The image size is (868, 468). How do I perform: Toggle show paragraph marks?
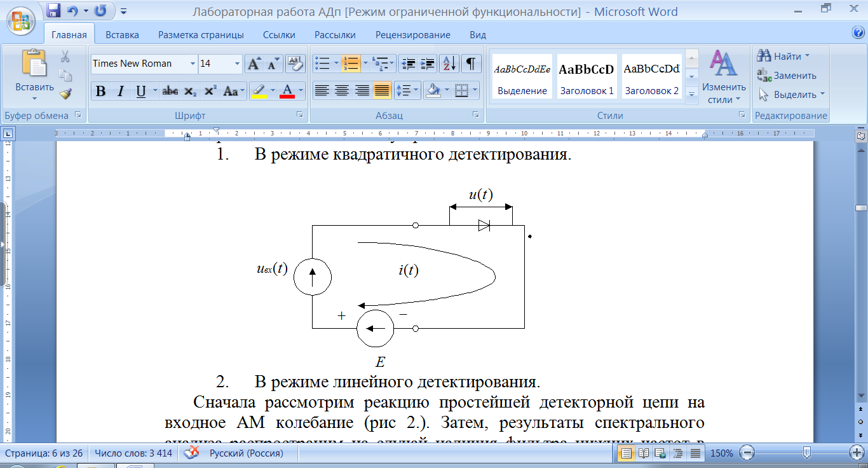coord(471,64)
